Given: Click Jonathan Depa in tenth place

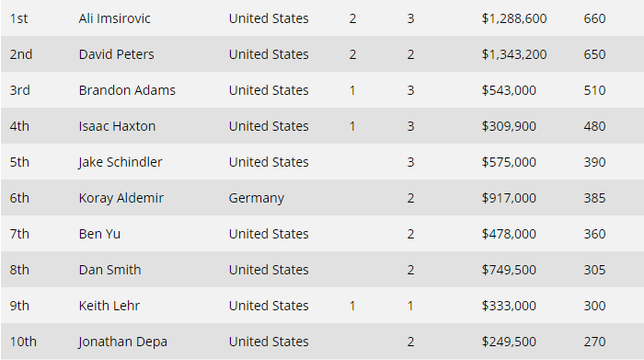Looking at the screenshot, I should (122, 342).
